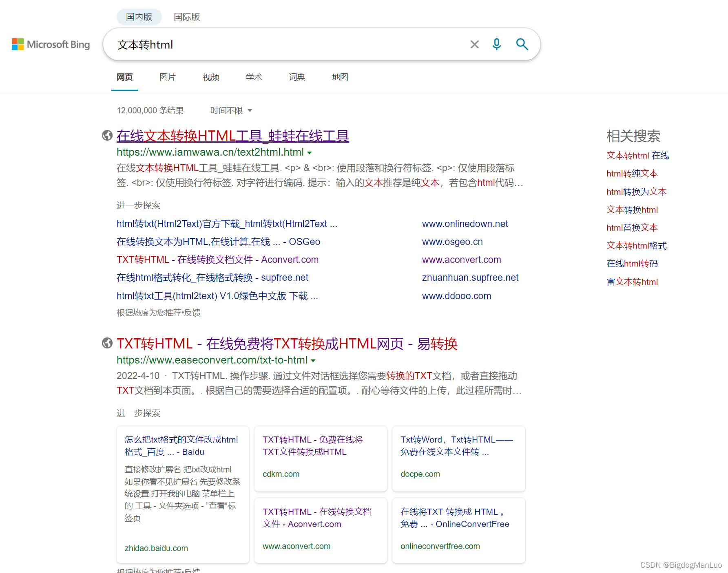Select related search 文本转html 在线
Viewport: 728px width, 573px height.
click(x=637, y=156)
